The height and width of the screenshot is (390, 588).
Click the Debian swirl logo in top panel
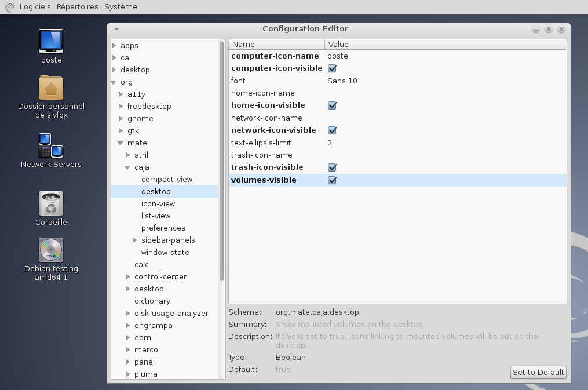click(x=9, y=7)
